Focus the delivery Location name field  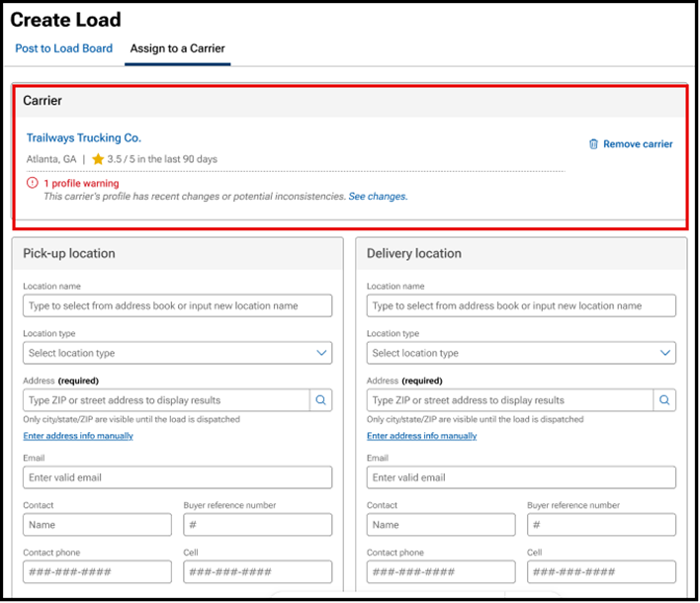click(x=521, y=306)
